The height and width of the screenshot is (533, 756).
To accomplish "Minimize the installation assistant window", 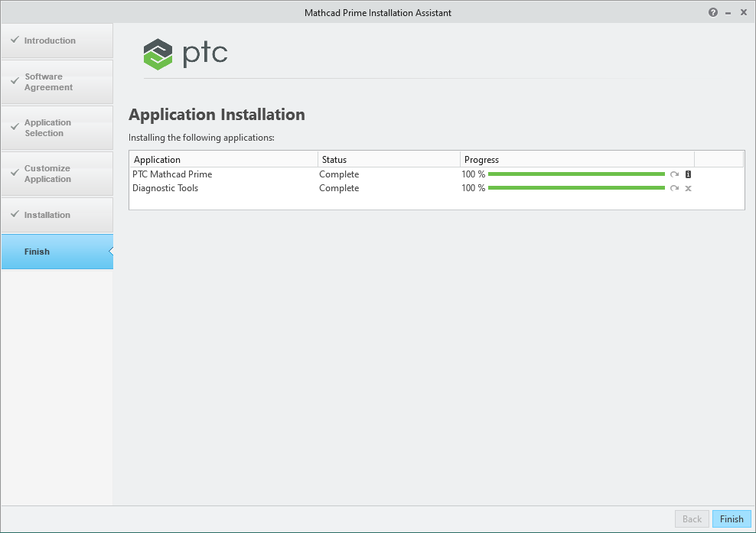I will point(728,13).
